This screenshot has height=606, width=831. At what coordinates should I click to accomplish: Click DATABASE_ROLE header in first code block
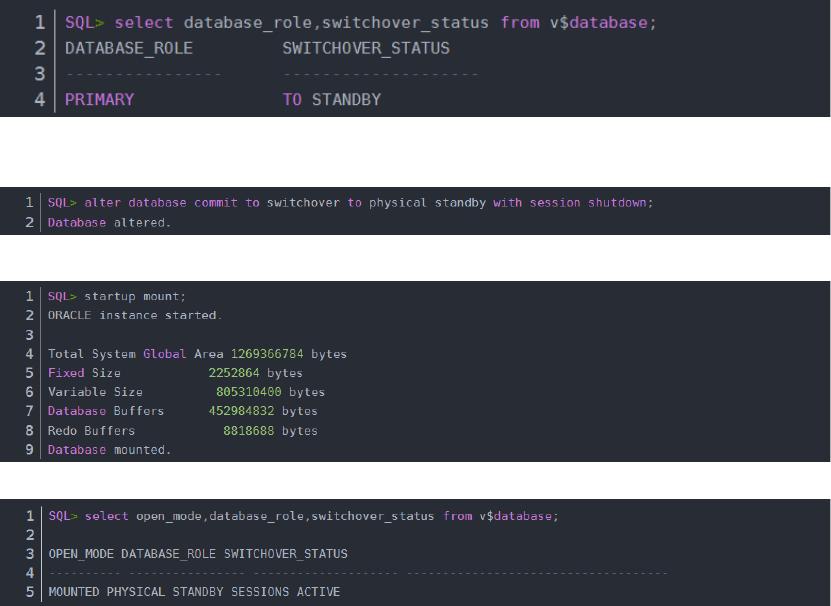tap(128, 48)
